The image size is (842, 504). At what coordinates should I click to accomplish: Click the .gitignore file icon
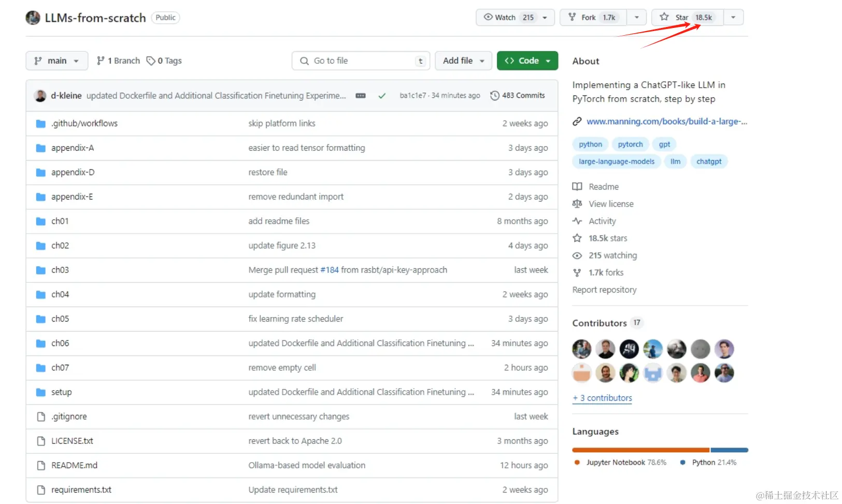41,416
